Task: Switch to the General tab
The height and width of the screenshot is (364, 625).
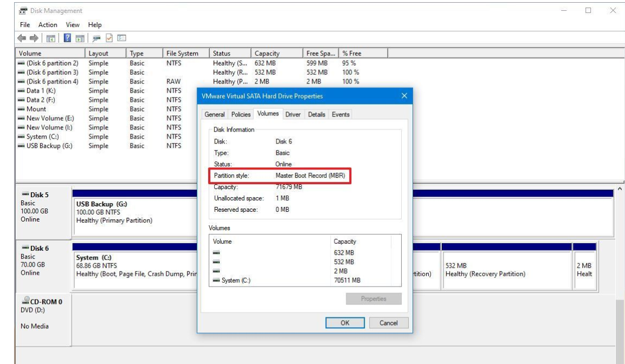Action: (x=214, y=114)
